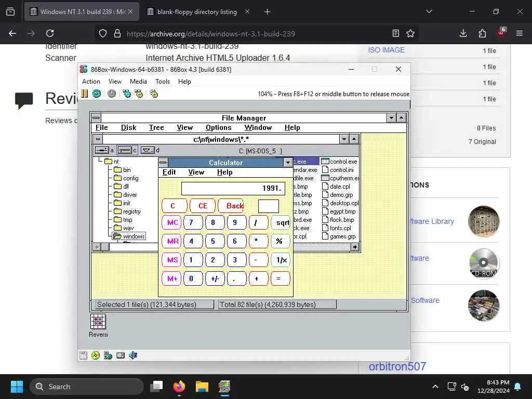The height and width of the screenshot is (399, 532).
Task: Toggle Firefox reader view icon
Action: point(395,33)
